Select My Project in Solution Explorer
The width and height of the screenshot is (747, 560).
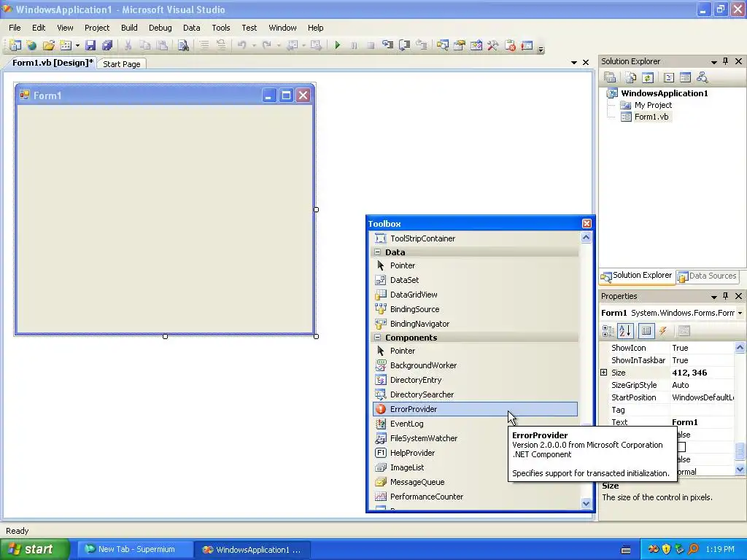[653, 105]
